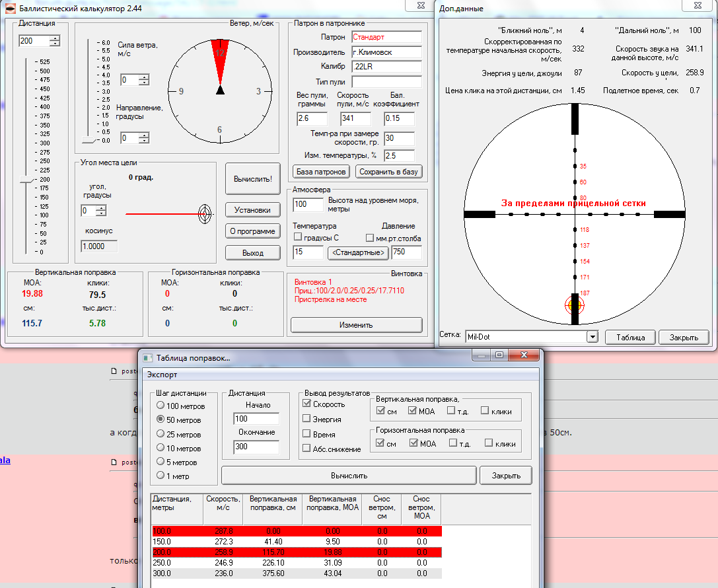Increase the wind Направление spinner value
Viewport: 718px width, 588px height.
[144, 135]
